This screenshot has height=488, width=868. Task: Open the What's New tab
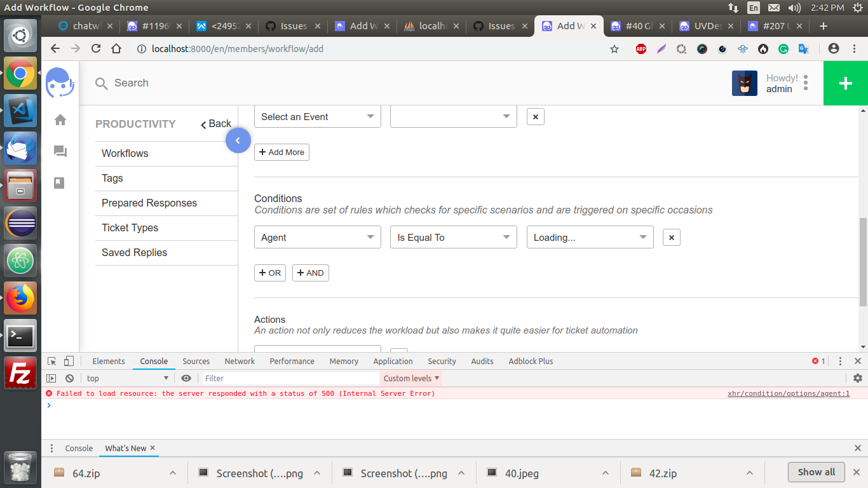125,448
